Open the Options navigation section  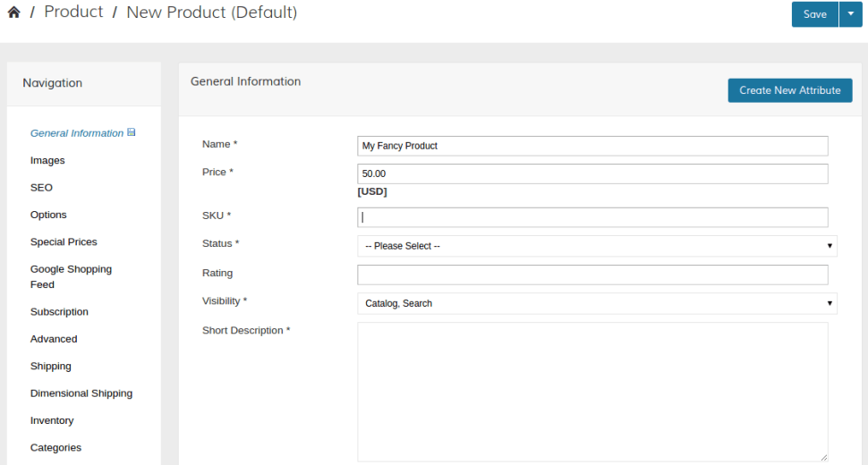48,215
